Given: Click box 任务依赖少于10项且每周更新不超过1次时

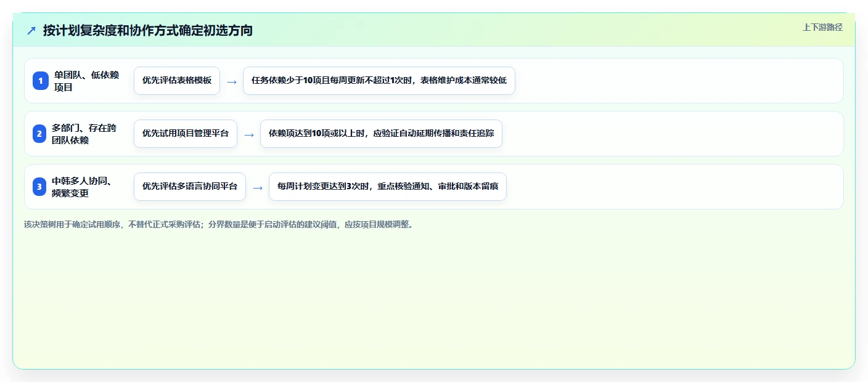Looking at the screenshot, I should (x=379, y=81).
